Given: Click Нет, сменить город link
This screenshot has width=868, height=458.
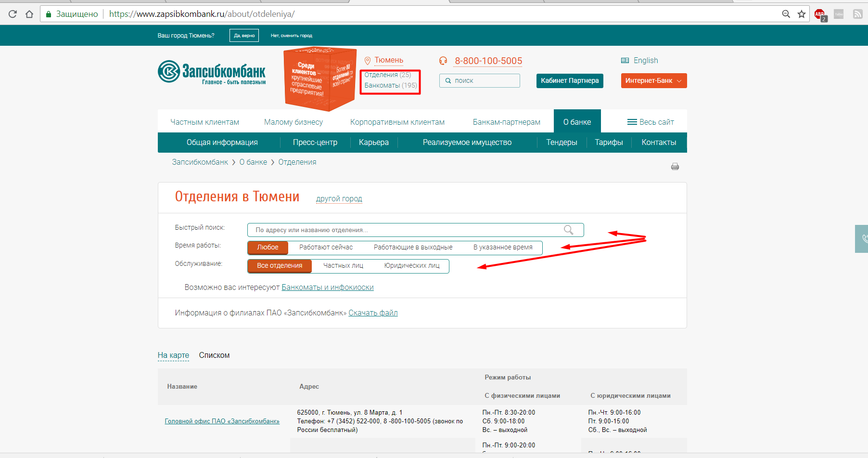Looking at the screenshot, I should [291, 36].
